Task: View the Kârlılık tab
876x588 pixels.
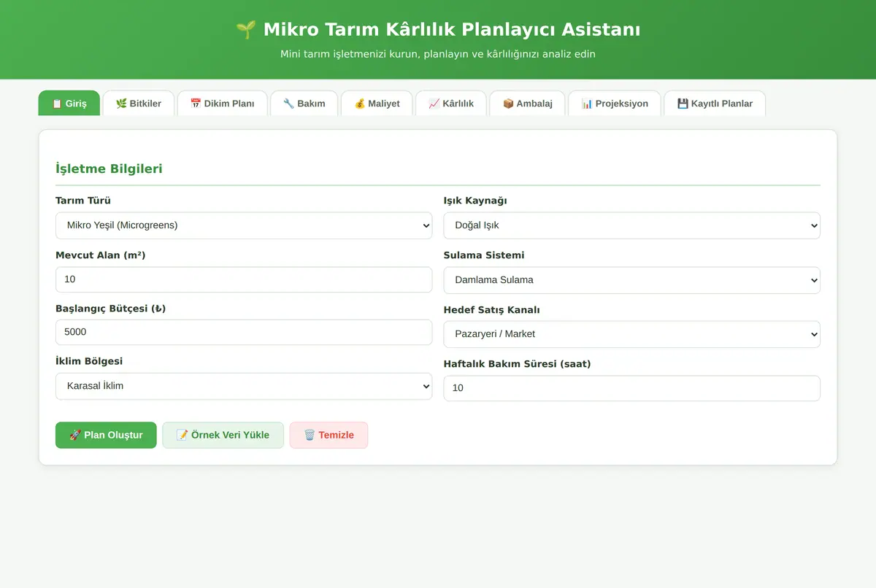Action: pos(451,103)
